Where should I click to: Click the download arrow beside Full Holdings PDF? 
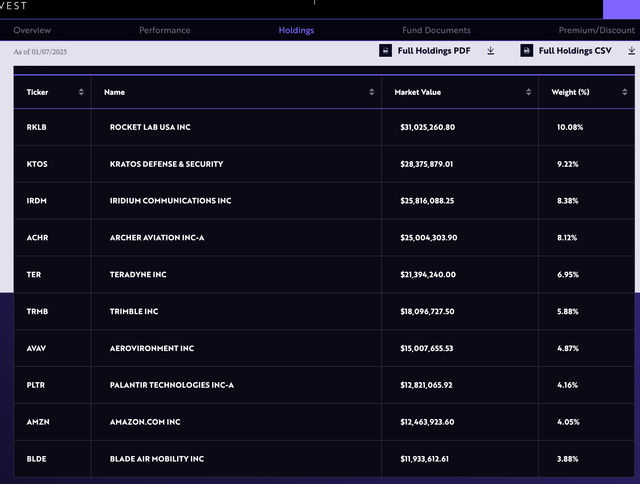point(491,51)
